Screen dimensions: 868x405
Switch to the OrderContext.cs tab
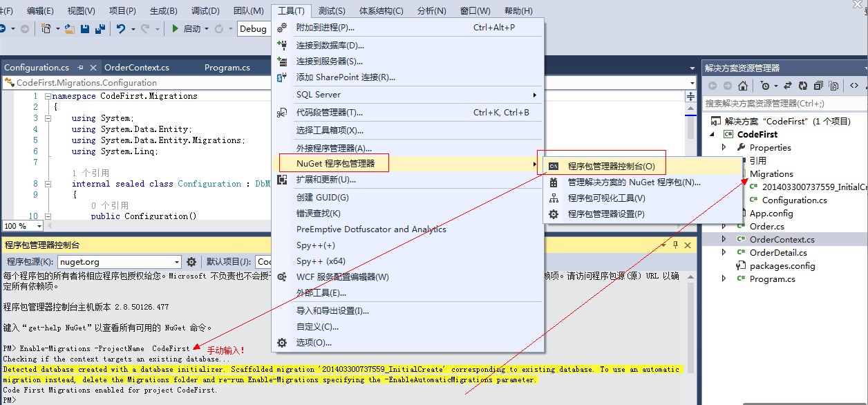(136, 68)
